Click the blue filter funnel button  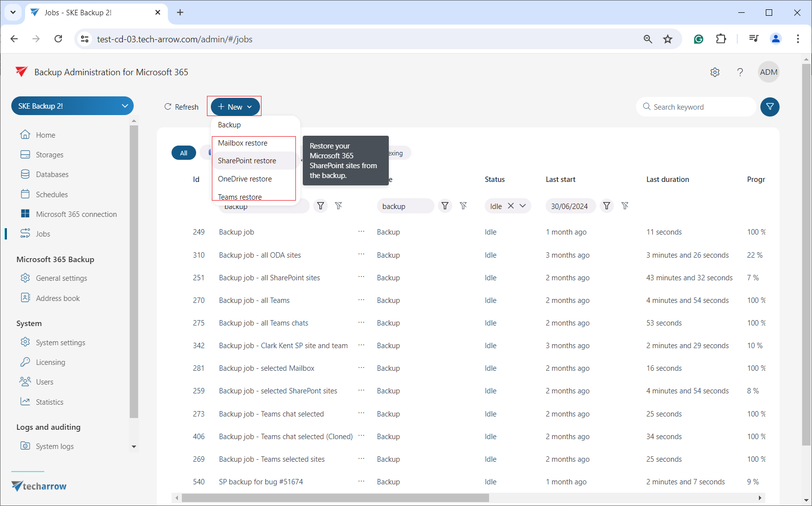pos(770,107)
